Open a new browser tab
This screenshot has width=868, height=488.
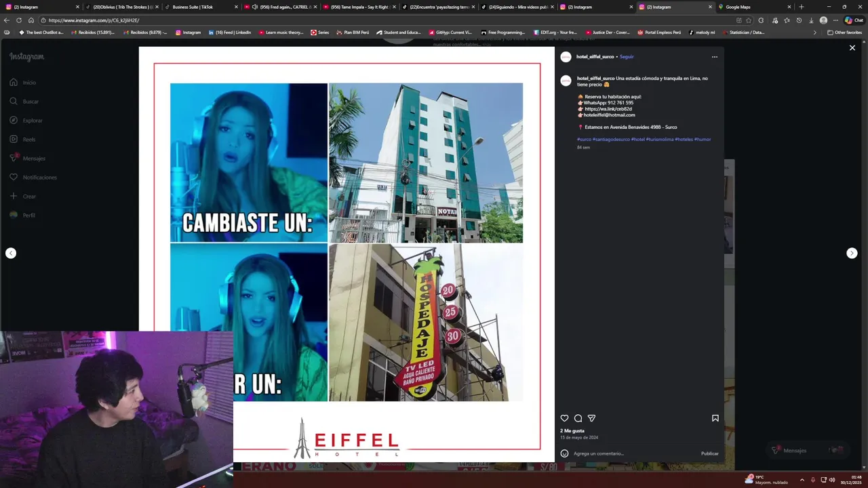click(802, 7)
